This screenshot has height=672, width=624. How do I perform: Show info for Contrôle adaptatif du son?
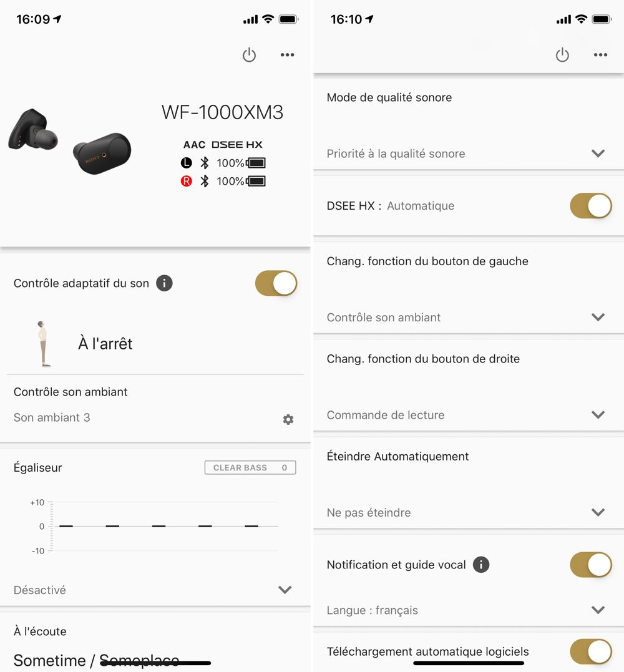[x=164, y=283]
